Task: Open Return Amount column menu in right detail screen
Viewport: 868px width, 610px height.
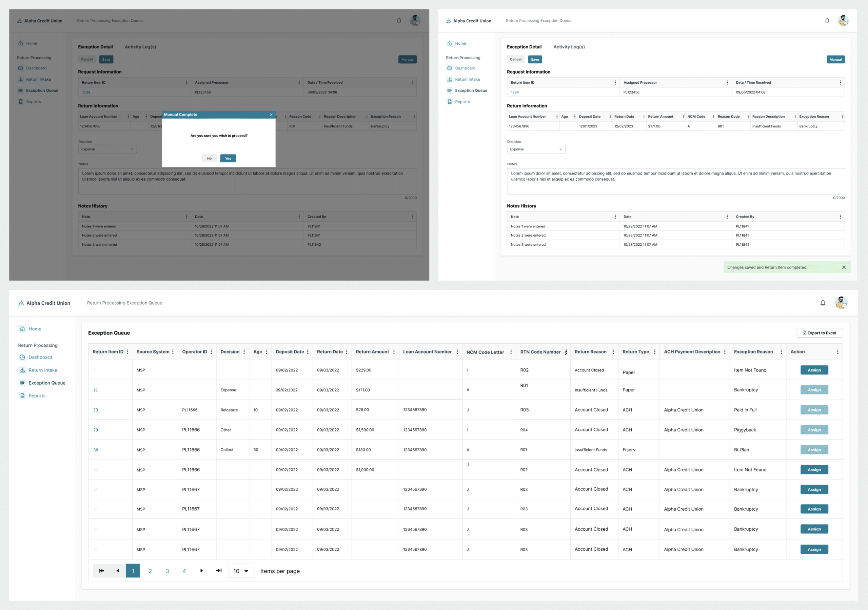Action: tap(683, 116)
